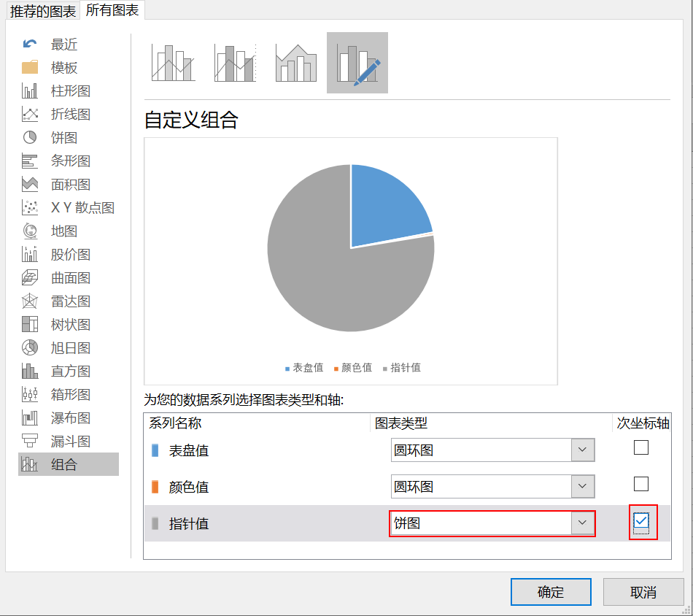
Task: Uncheck secondary axis for 指针值 series
Action: pyautogui.click(x=641, y=520)
